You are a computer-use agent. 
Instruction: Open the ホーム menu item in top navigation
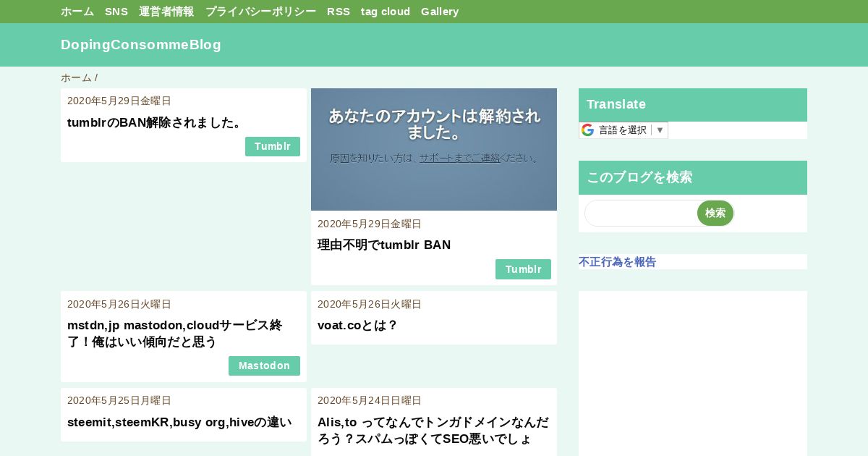[x=77, y=12]
